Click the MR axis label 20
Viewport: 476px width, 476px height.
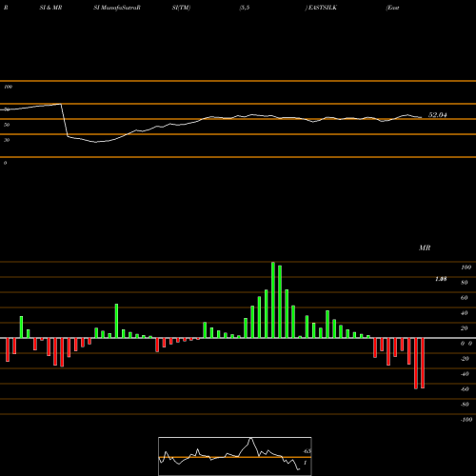click(465, 328)
